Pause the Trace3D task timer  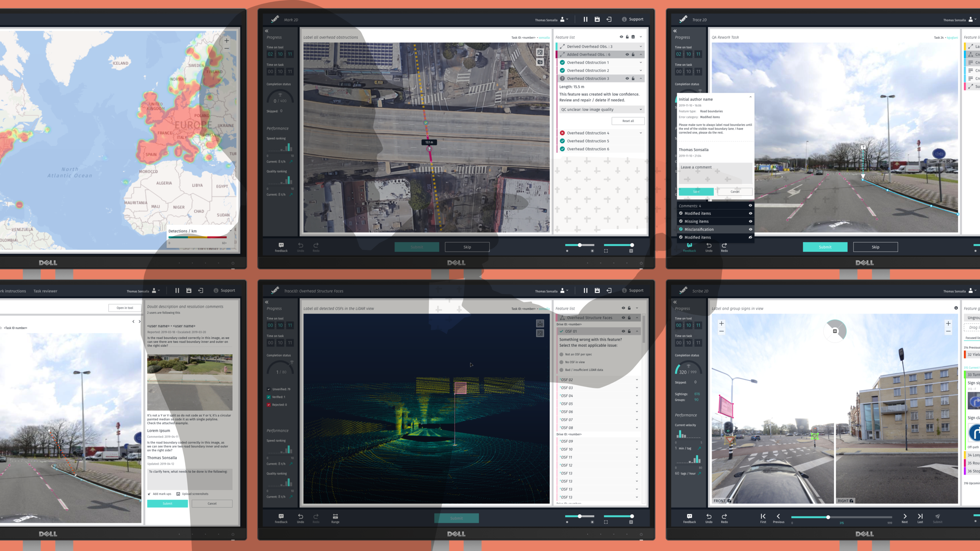point(585,290)
